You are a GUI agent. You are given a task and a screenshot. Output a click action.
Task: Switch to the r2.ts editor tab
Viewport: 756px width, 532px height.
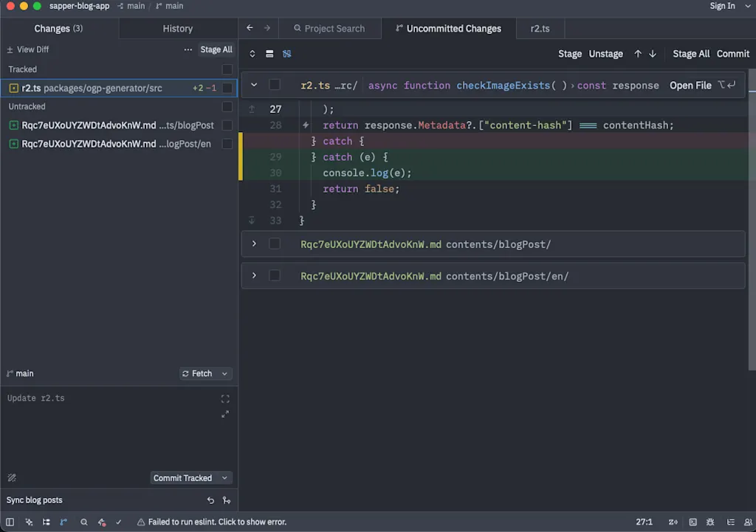(x=540, y=29)
